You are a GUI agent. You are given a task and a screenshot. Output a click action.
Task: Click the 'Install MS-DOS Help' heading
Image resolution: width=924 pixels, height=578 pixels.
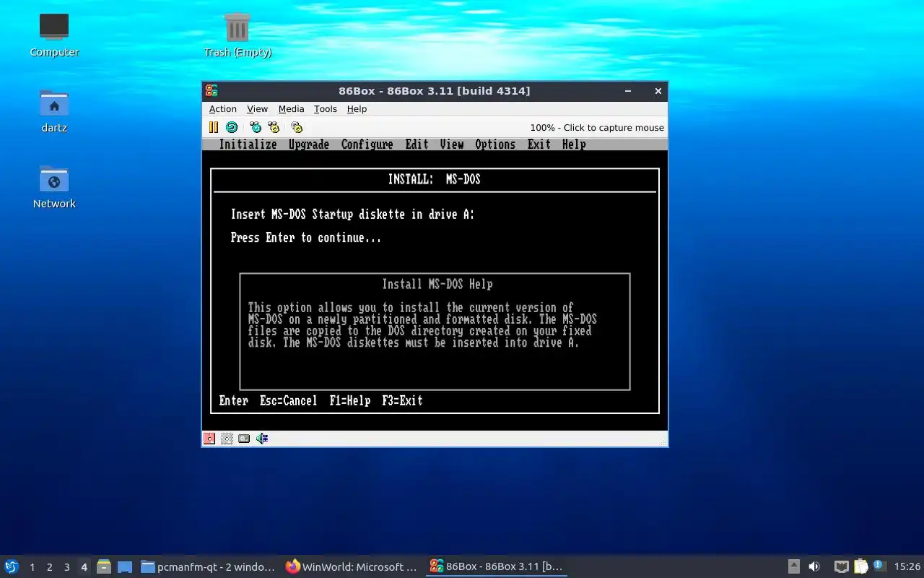point(437,285)
